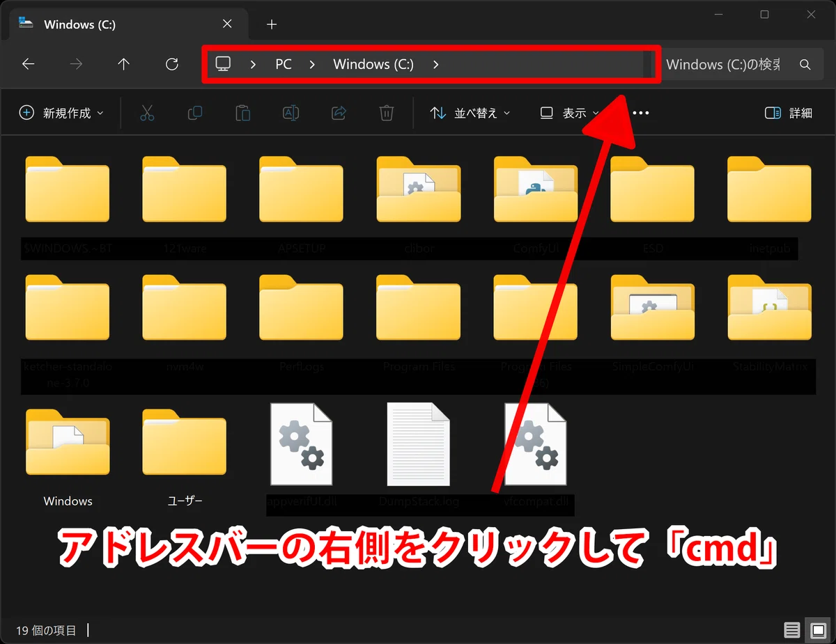836x644 pixels.
Task: Expand chevron after the monitor icon
Action: pyautogui.click(x=253, y=64)
